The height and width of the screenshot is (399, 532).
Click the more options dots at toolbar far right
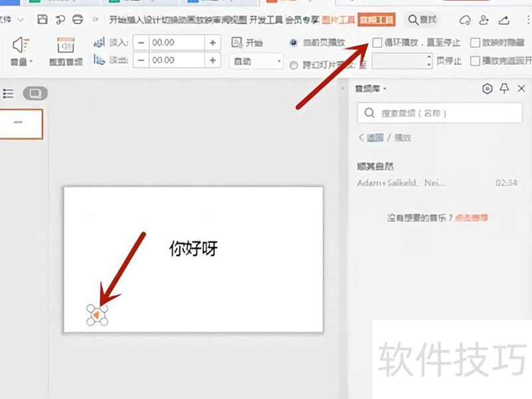pos(529,21)
